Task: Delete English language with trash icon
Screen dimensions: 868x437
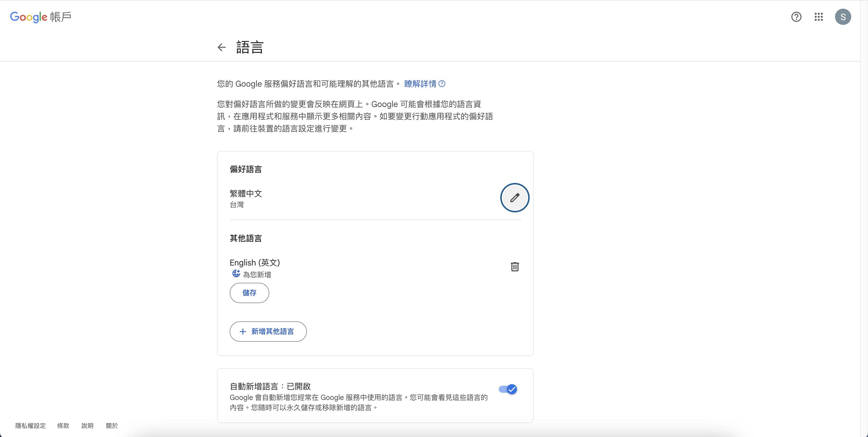Action: tap(514, 267)
